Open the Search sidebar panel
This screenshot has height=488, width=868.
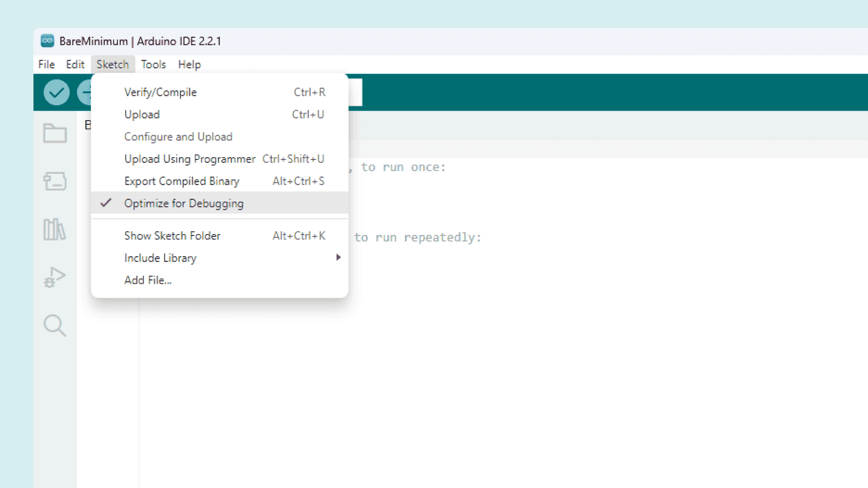(x=55, y=325)
